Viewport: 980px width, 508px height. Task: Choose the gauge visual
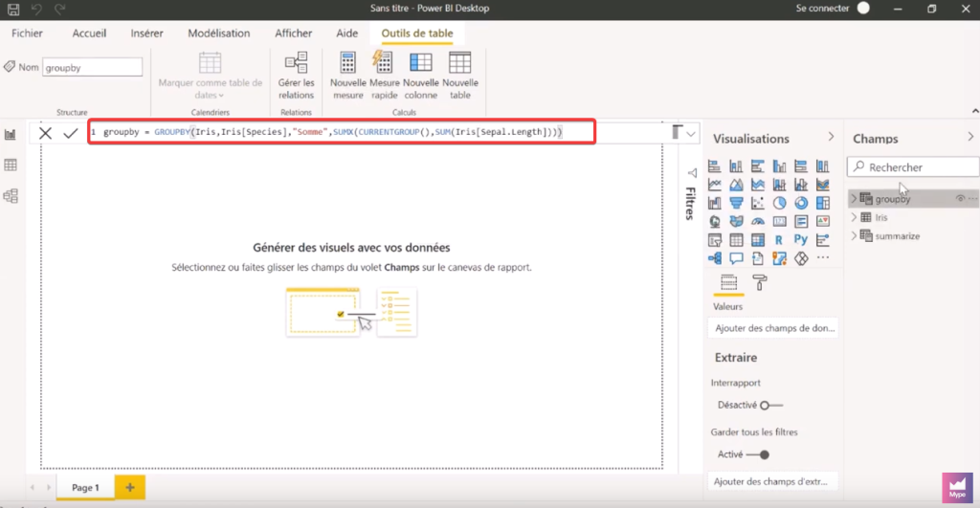pyautogui.click(x=758, y=221)
